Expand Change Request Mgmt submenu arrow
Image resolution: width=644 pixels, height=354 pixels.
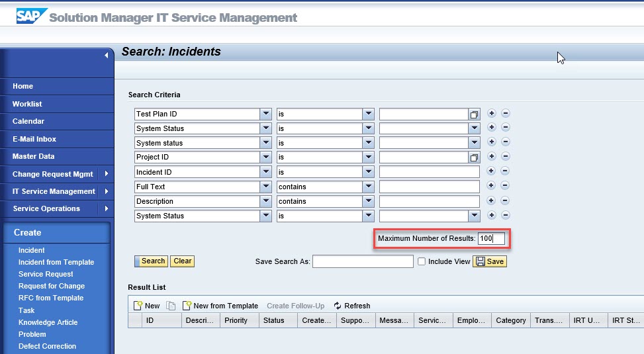pos(107,174)
